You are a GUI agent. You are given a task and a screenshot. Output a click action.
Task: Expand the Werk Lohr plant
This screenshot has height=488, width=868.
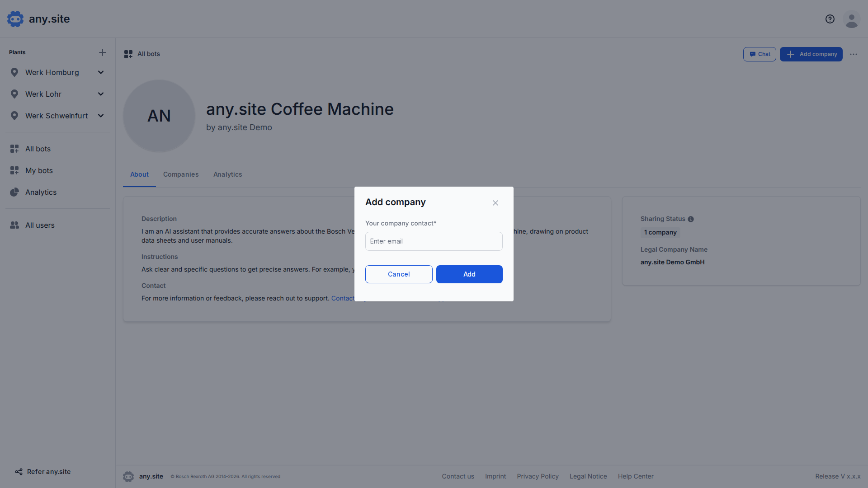click(x=101, y=94)
